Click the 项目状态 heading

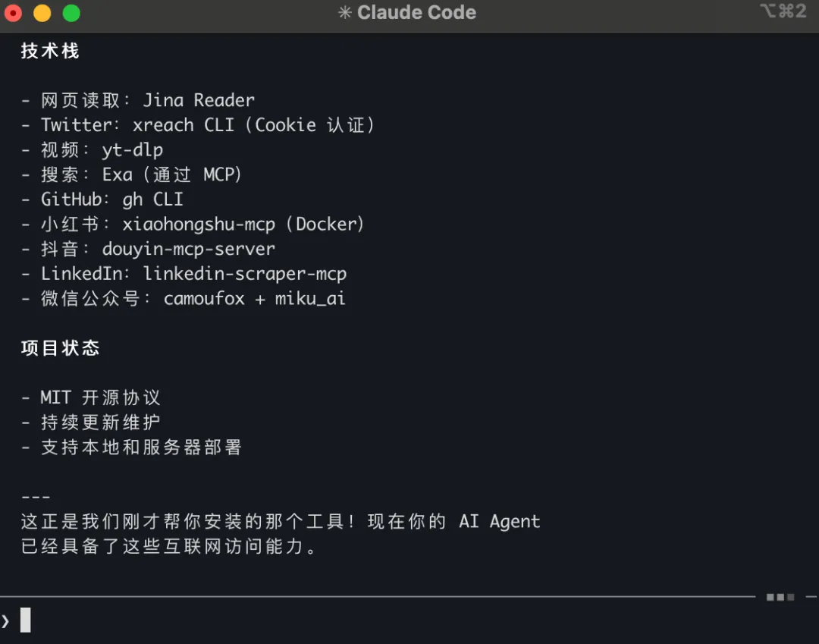point(60,348)
